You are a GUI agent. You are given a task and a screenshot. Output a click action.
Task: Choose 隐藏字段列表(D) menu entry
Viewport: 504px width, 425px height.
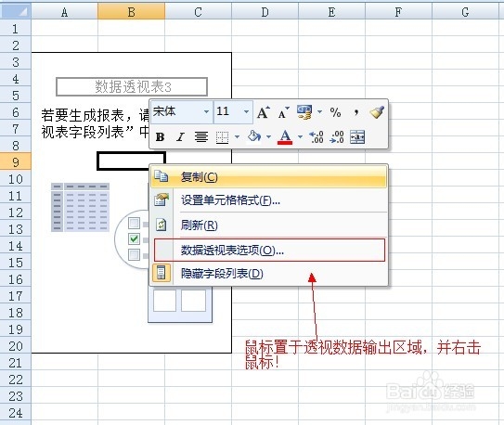click(269, 274)
